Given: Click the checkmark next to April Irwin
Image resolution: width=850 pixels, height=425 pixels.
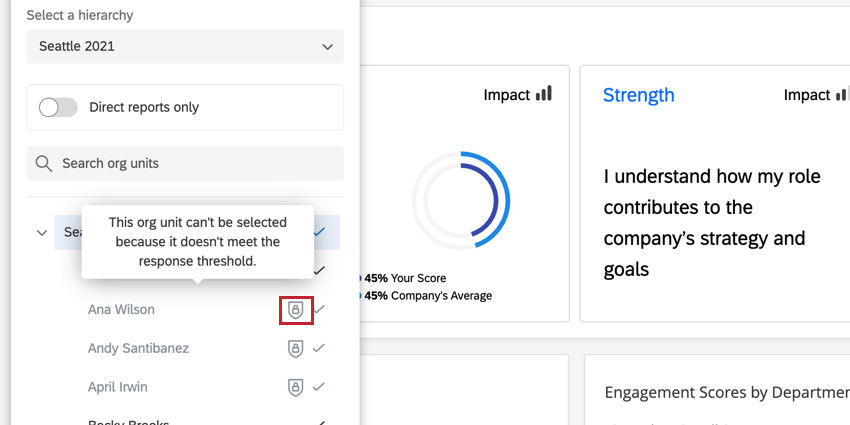Looking at the screenshot, I should tap(319, 387).
